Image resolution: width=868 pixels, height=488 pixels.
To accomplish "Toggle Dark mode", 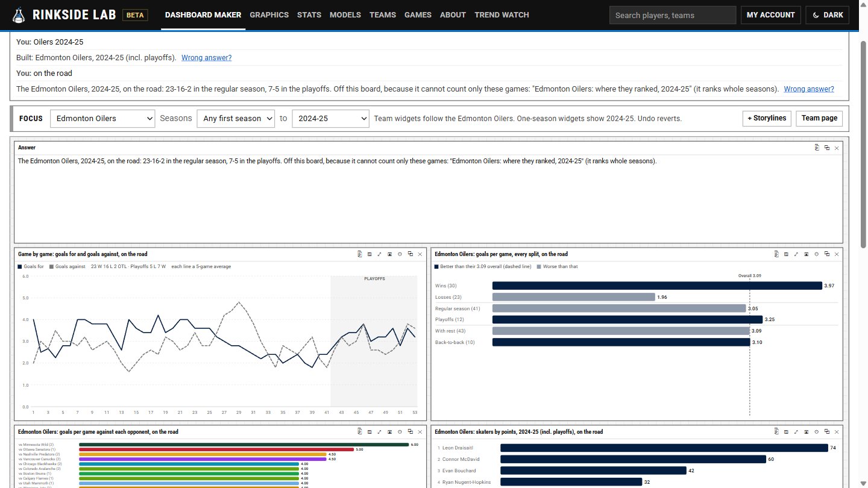I will tap(827, 15).
